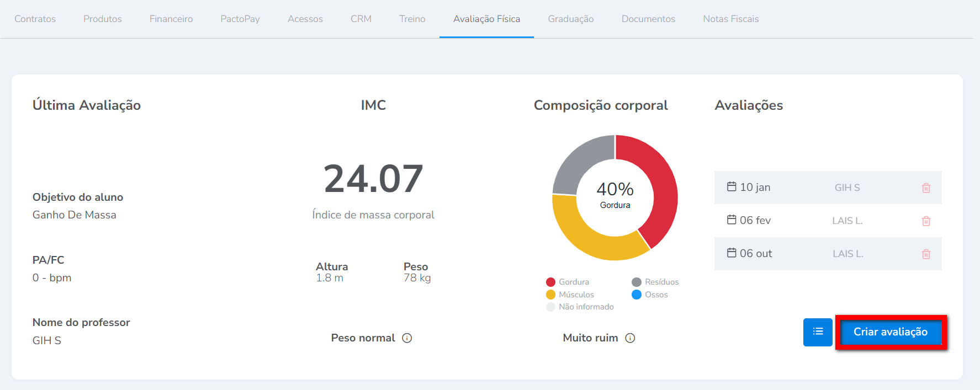Viewport: 980px width, 390px height.
Task: Open the Financeiro tab
Action: coord(171,19)
